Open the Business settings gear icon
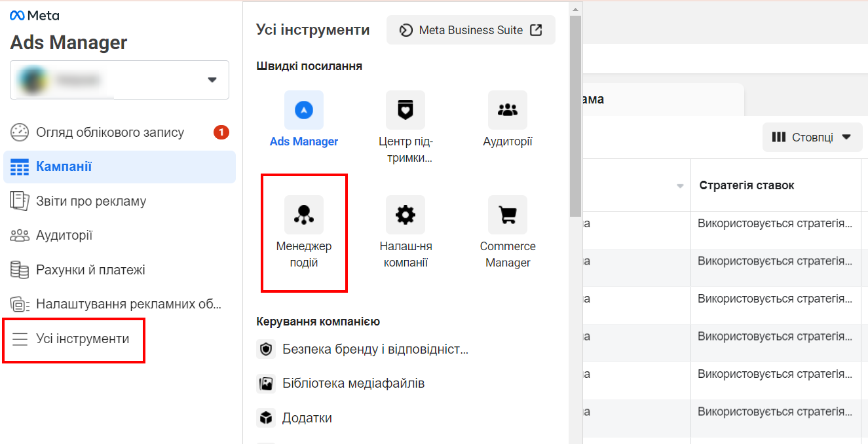Screen dimensions: 868x444 pos(406,214)
